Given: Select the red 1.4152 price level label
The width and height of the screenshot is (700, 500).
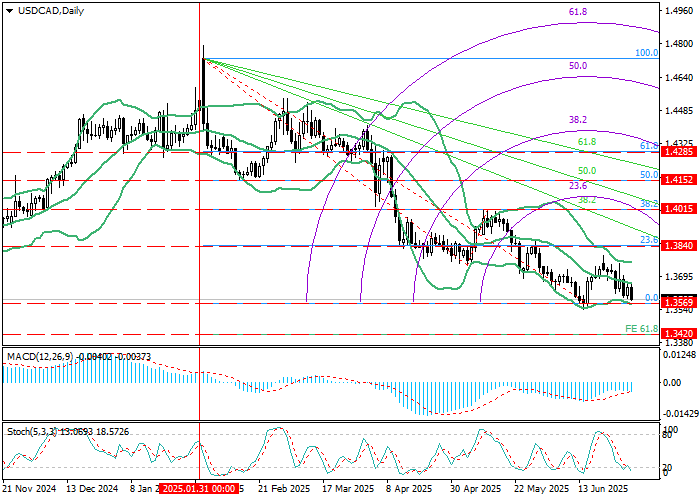Looking at the screenshot, I should pos(679,180).
